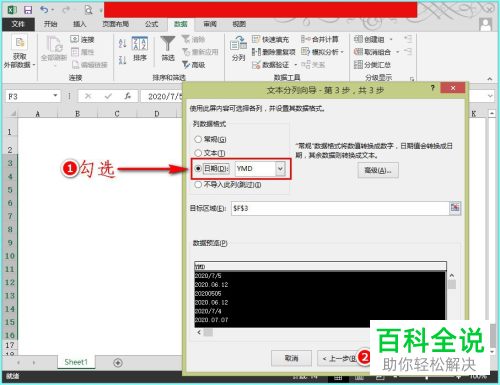This screenshot has width=500, height=385.
Task: Click the Save icon in quick access toolbar
Action: (x=28, y=10)
